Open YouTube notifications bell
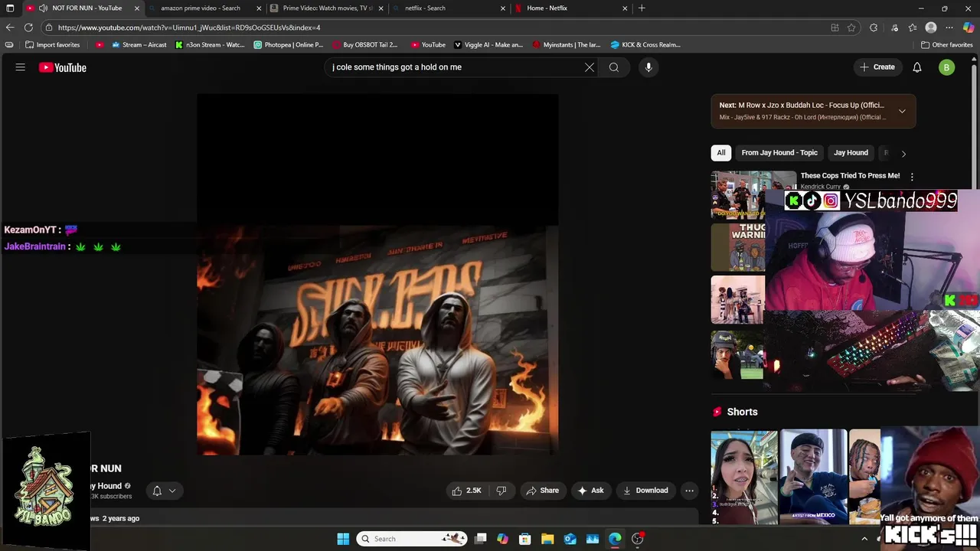 (917, 67)
